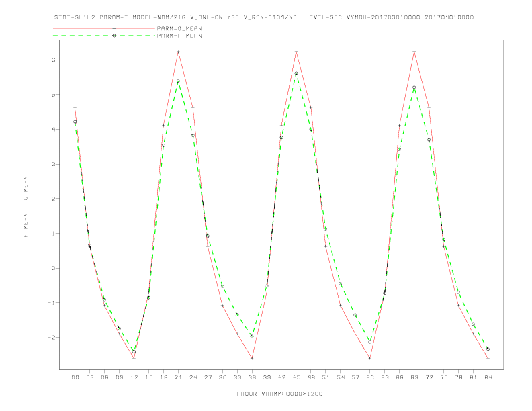
Task: Click the FHOUR VHHMM:0000>1200 x-axis label
Action: coord(279,394)
